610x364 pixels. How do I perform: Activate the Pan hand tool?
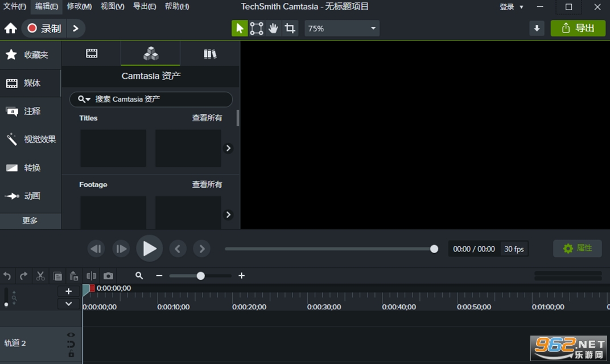[274, 28]
